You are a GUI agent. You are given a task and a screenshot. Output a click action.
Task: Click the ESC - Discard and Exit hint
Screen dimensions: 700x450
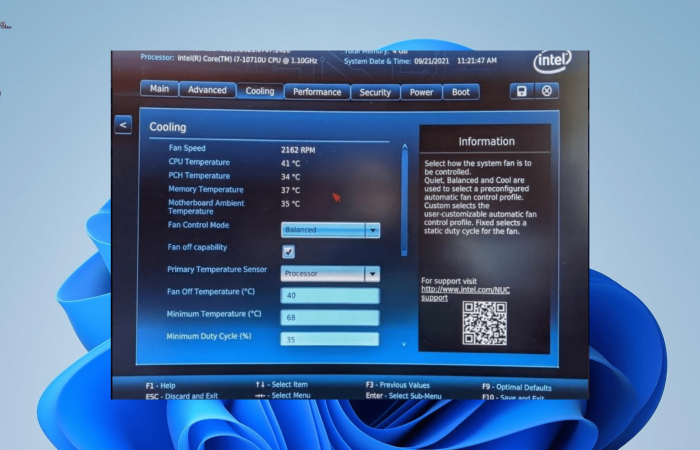[182, 396]
